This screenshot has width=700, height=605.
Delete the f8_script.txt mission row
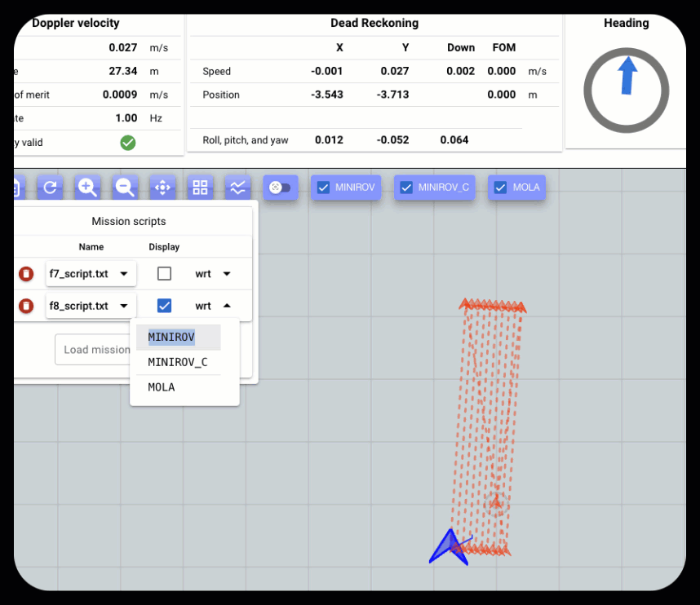point(26,306)
